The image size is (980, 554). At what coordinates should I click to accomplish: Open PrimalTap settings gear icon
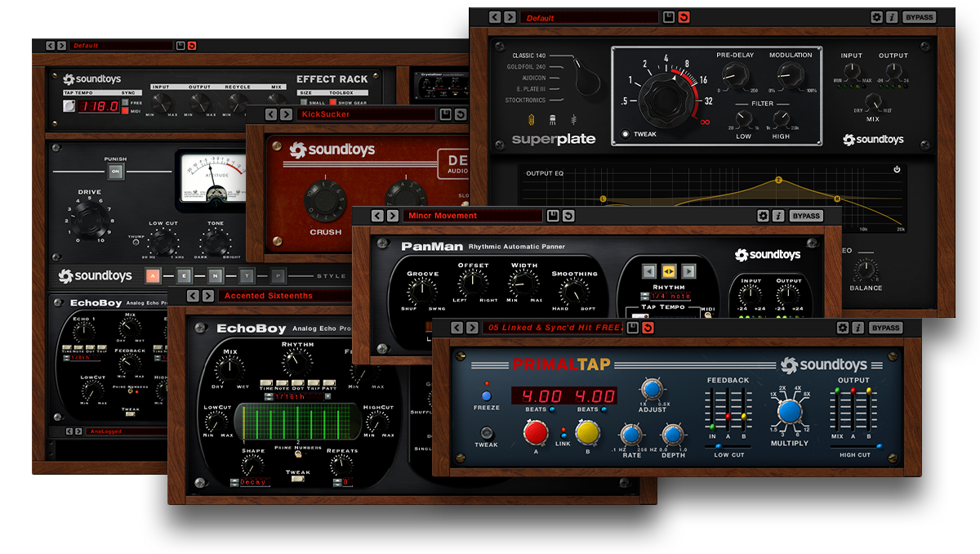[x=843, y=328]
